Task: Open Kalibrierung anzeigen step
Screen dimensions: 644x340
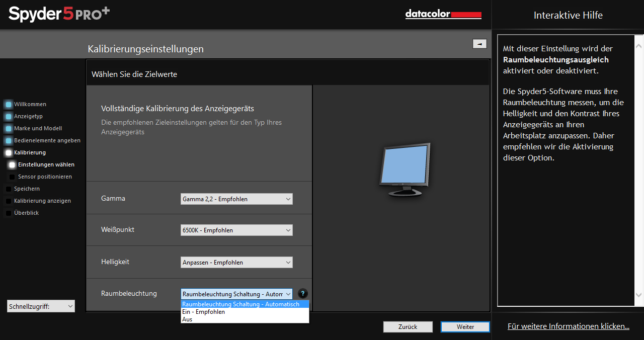Action: click(x=38, y=201)
